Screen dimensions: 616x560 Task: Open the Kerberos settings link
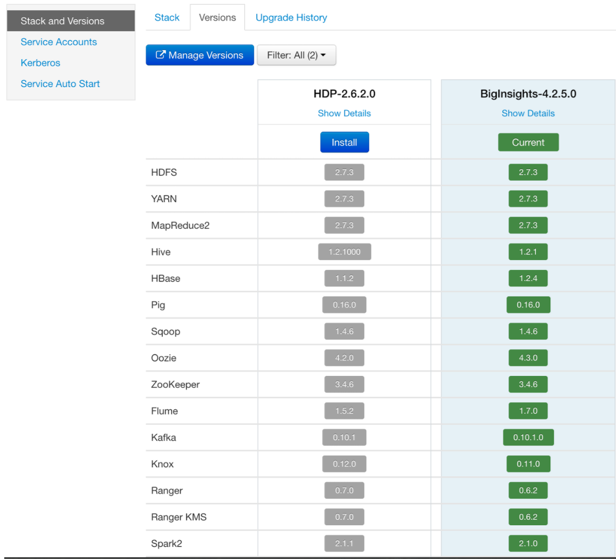40,63
